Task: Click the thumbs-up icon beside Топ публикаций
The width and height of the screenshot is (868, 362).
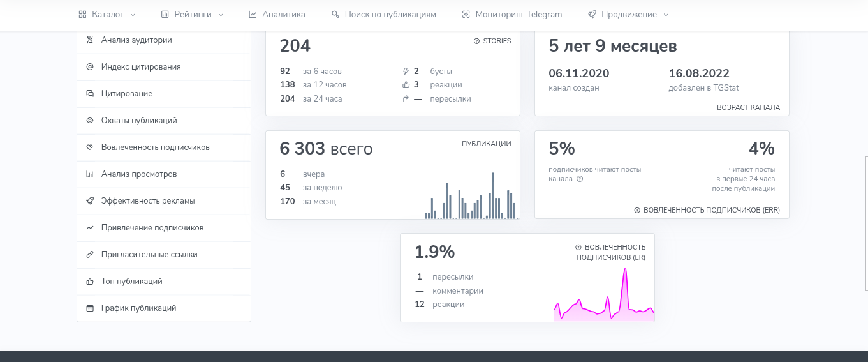Action: (90, 281)
